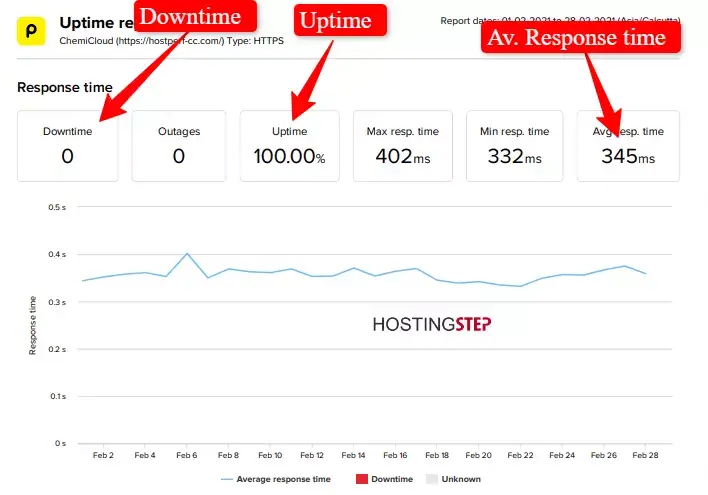Click the Feb 10 x-axis label
The image size is (708, 495).
click(x=270, y=455)
